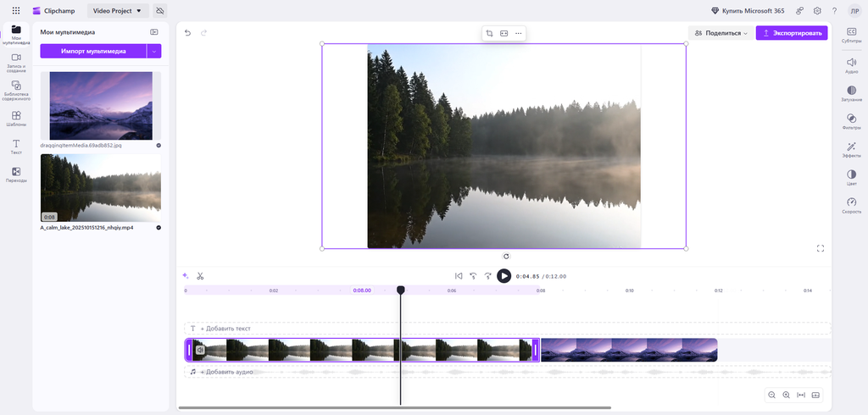This screenshot has height=415, width=868.
Task: Click the rightmost timeline view icon
Action: point(815,395)
